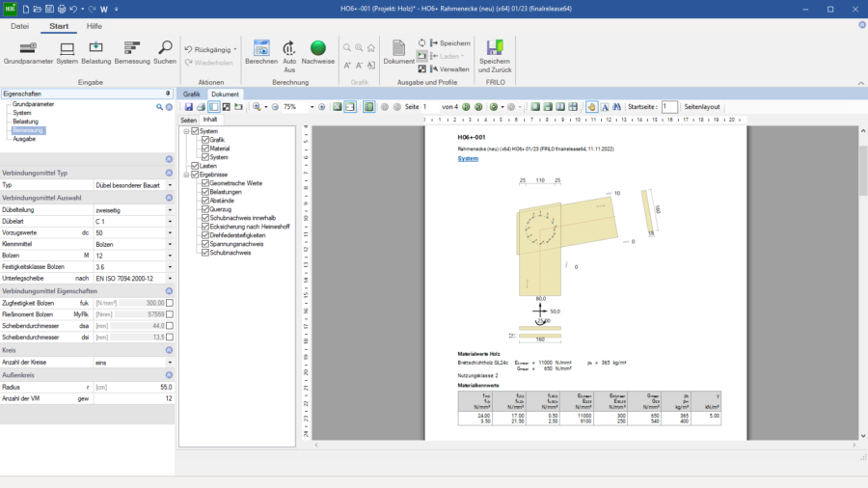Open the Hilfe ribbon tab
This screenshot has width=868, height=488.
click(x=94, y=26)
